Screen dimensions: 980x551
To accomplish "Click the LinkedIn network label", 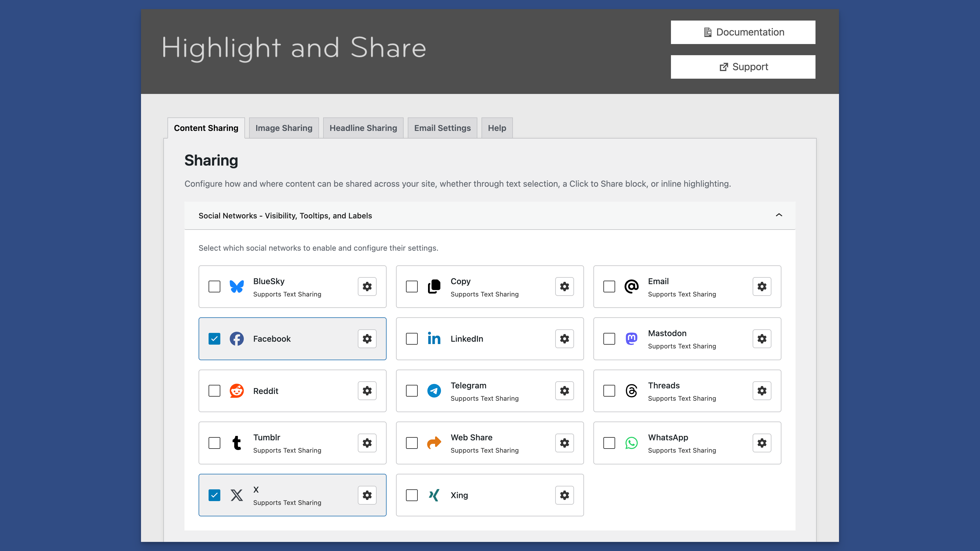I will pyautogui.click(x=467, y=338).
